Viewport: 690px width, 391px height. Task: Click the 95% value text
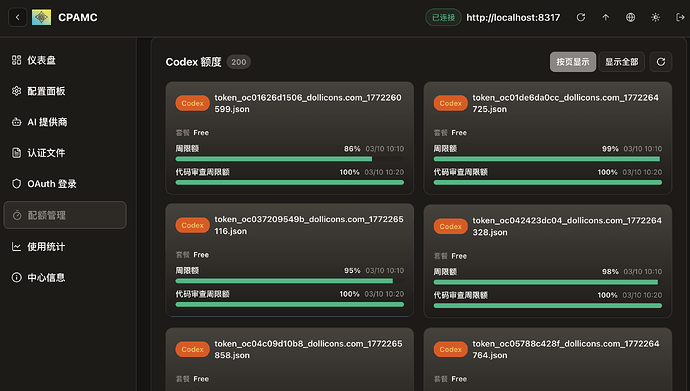pyautogui.click(x=352, y=270)
